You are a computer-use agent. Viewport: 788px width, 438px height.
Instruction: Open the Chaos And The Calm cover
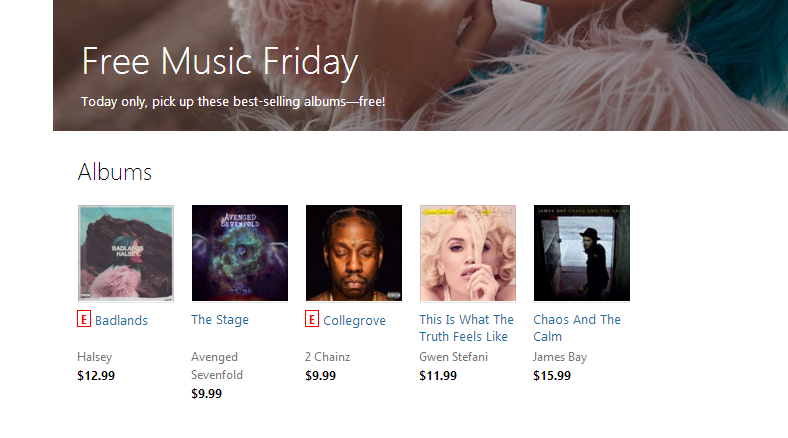(582, 253)
